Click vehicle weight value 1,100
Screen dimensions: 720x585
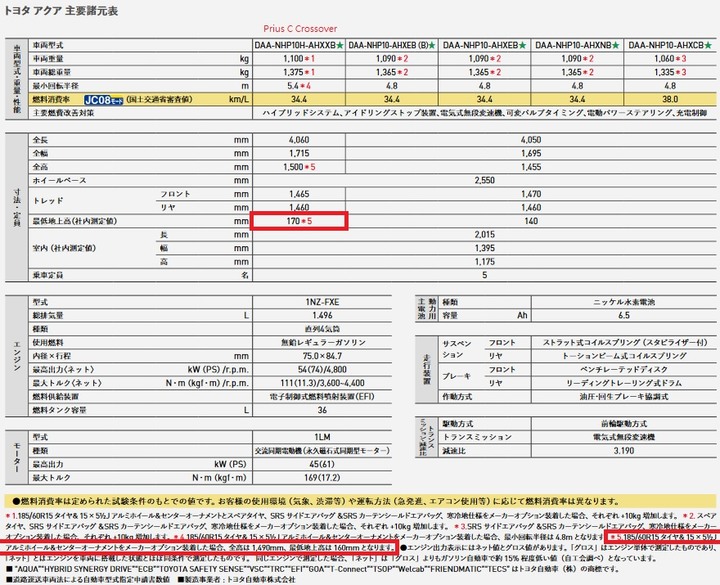tap(293, 59)
